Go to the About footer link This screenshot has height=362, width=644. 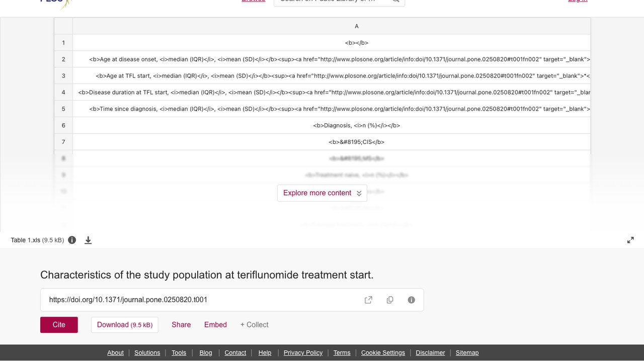point(115,353)
